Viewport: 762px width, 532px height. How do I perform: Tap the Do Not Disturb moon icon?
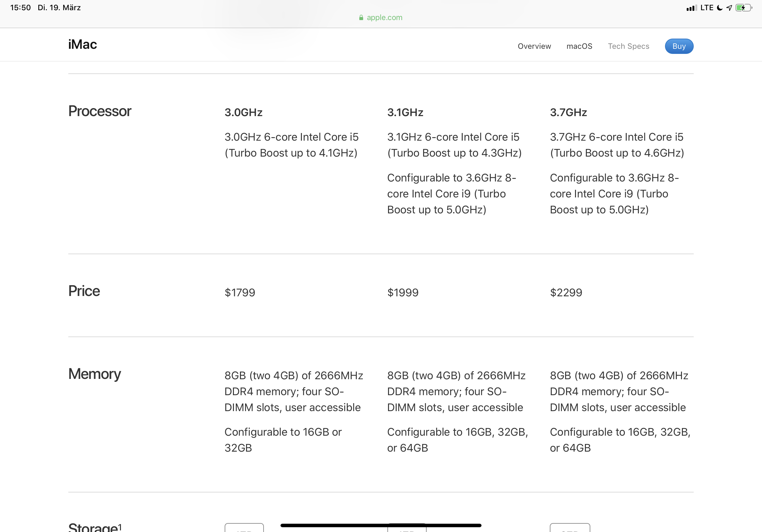[x=720, y=8]
